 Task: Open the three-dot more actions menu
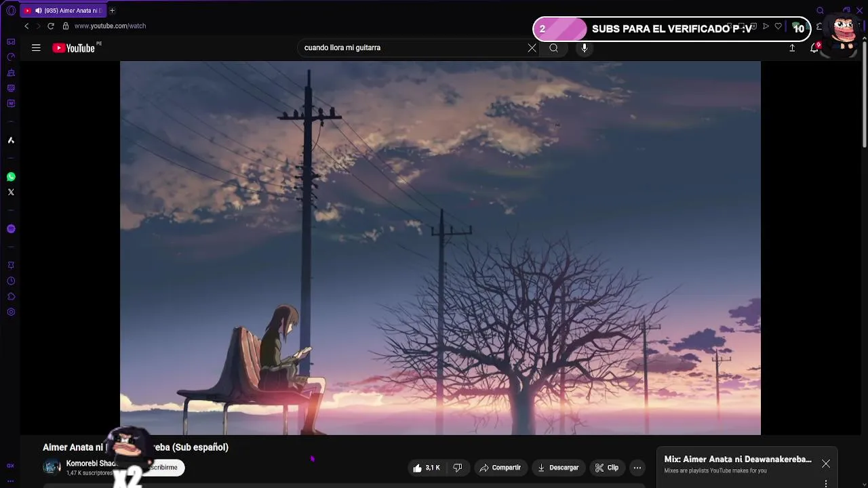tap(637, 468)
